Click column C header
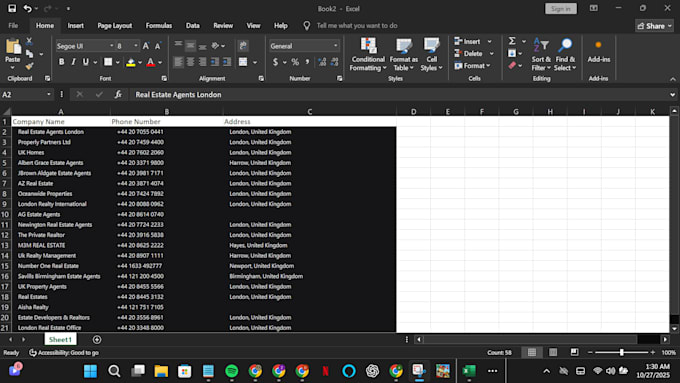This screenshot has width=680, height=383. tap(310, 111)
